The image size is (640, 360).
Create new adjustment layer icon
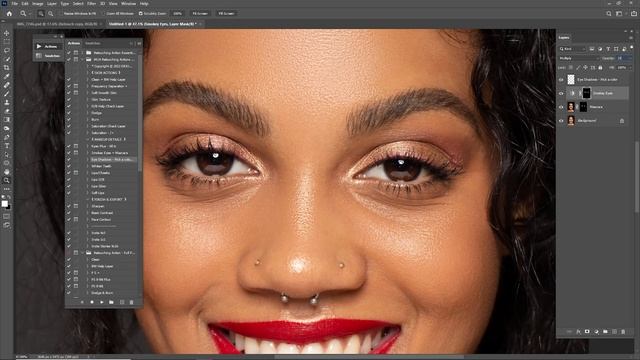(596, 332)
